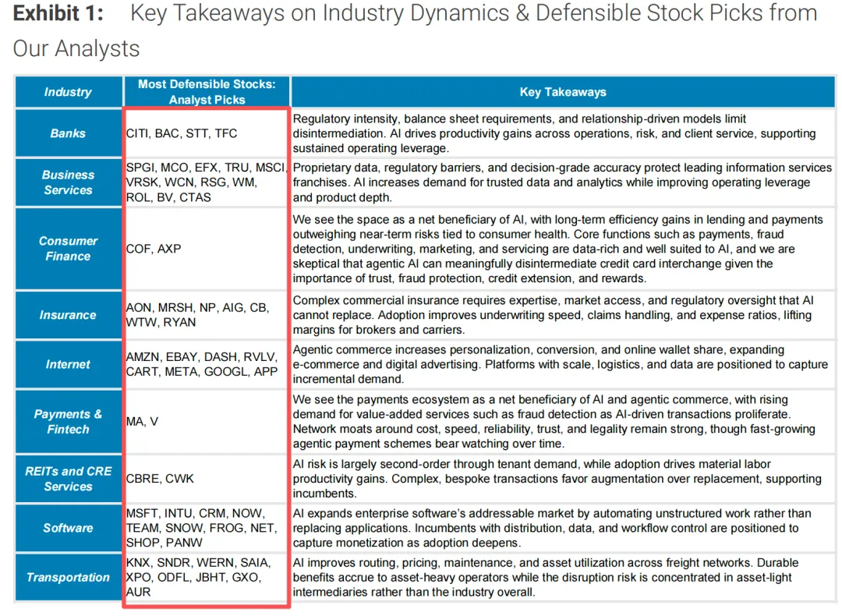Click the takeaway starting 'AI improves routing, pricing'
This screenshot has height=616, width=842.
tap(563, 577)
